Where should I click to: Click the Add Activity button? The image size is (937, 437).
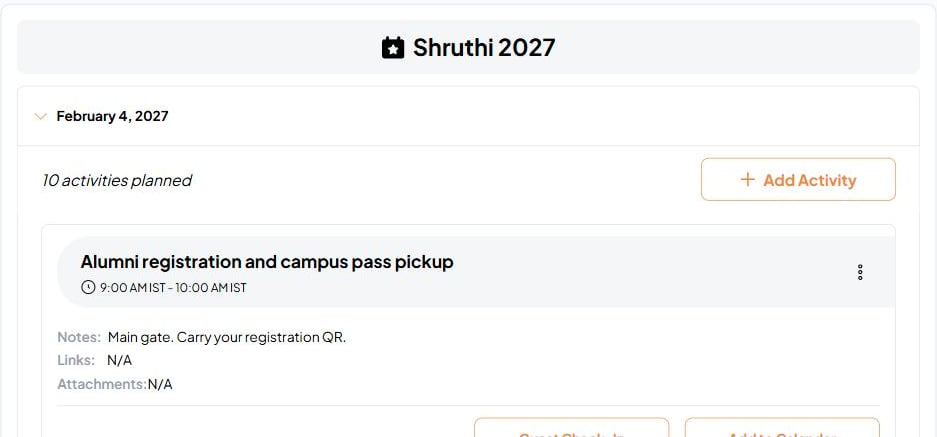coord(798,179)
